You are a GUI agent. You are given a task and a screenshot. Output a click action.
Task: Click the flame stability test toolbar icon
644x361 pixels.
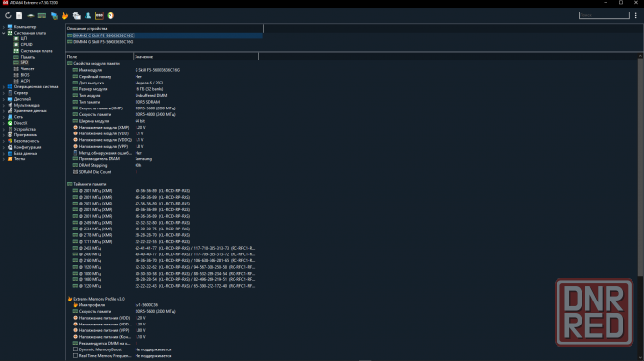pos(65,15)
